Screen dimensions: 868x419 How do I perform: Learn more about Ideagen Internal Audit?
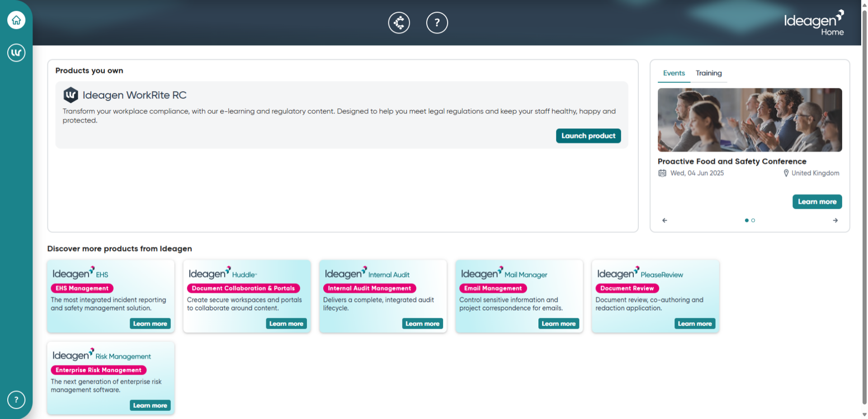coord(422,324)
